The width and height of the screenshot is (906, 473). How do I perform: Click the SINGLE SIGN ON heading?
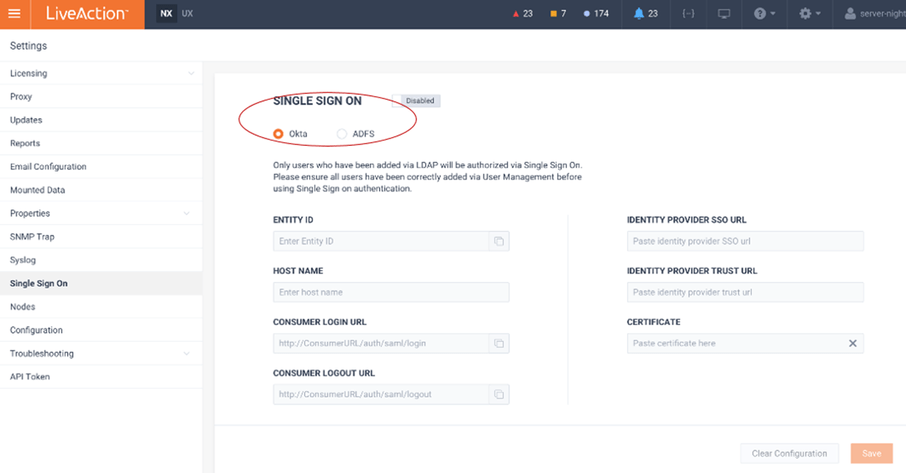317,100
